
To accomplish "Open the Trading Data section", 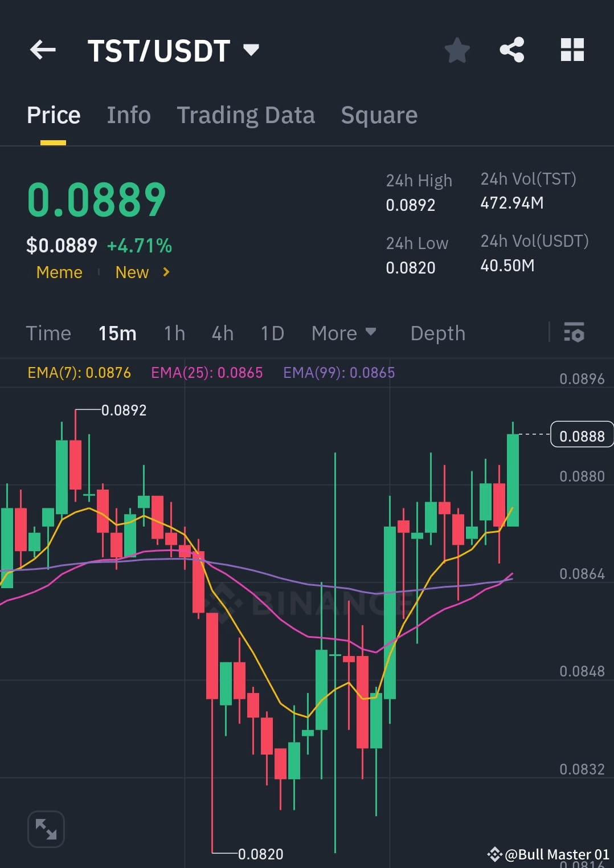I will click(246, 115).
